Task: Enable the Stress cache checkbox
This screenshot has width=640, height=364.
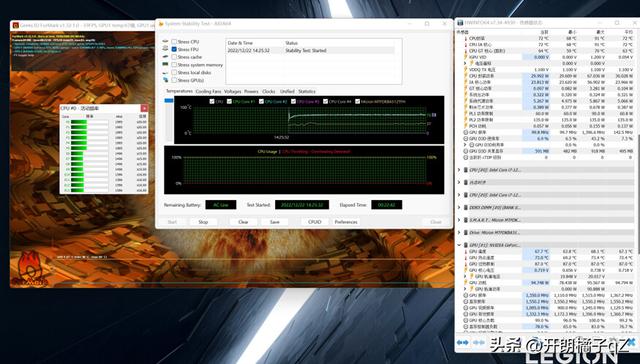Action: point(174,57)
